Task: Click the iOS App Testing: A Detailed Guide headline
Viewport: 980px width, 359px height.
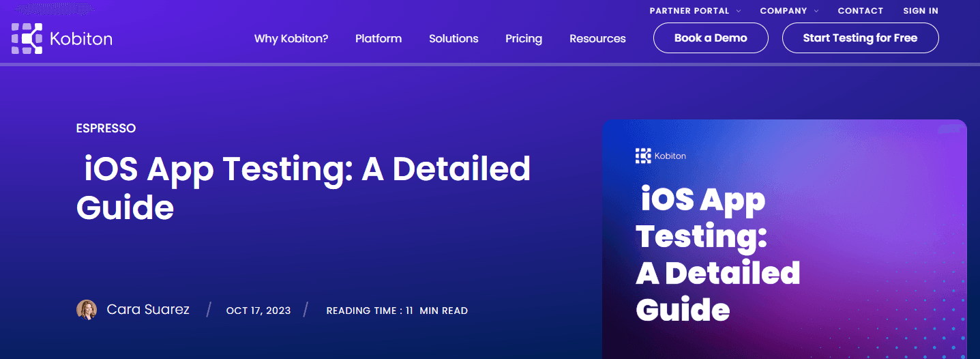Action: pyautogui.click(x=303, y=188)
